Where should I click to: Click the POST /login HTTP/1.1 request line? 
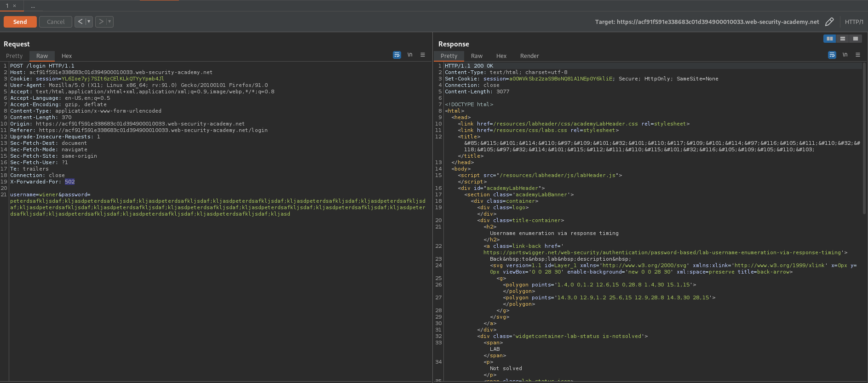[42, 66]
